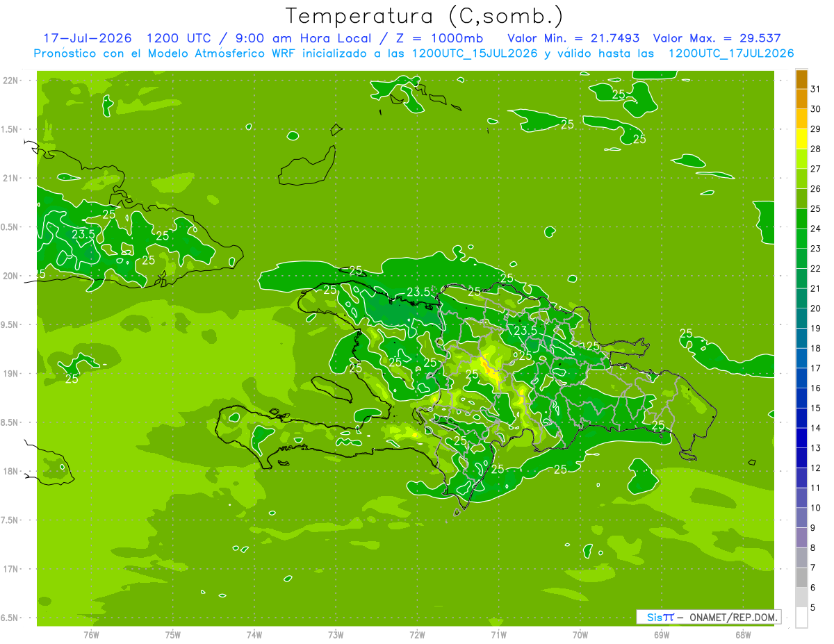The image size is (834, 644).
Task: Pick the orange legend swatch between 29 and 30
Action: click(801, 119)
